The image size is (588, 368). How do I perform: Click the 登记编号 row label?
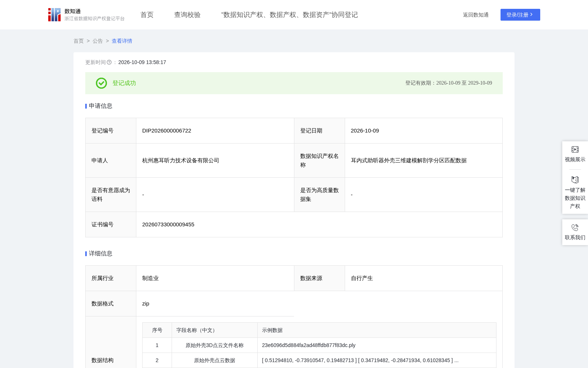pyautogui.click(x=103, y=131)
